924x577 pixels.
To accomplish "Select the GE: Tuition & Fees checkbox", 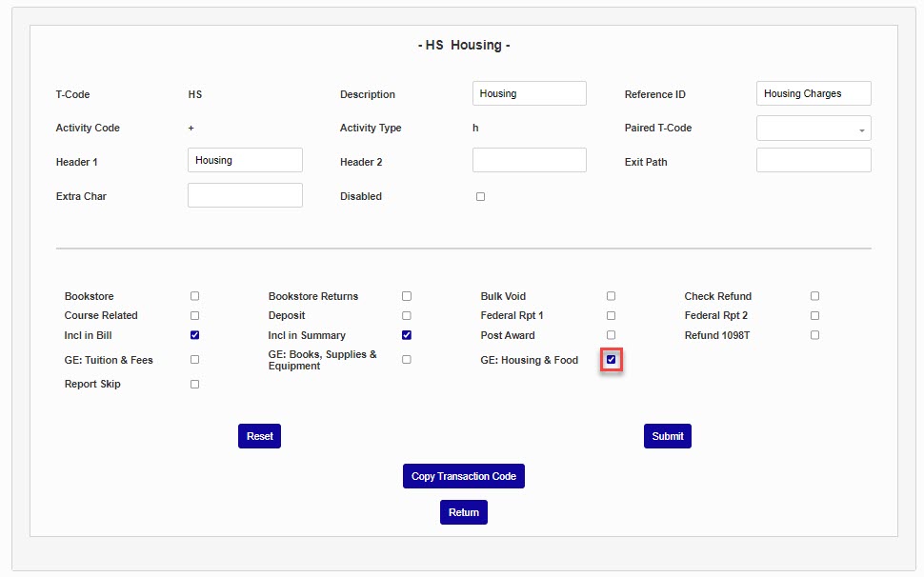I will point(194,360).
